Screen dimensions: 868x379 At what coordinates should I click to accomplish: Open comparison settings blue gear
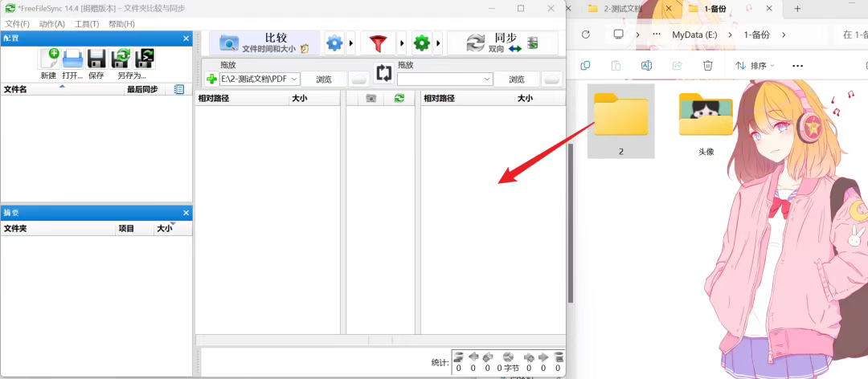pyautogui.click(x=334, y=43)
